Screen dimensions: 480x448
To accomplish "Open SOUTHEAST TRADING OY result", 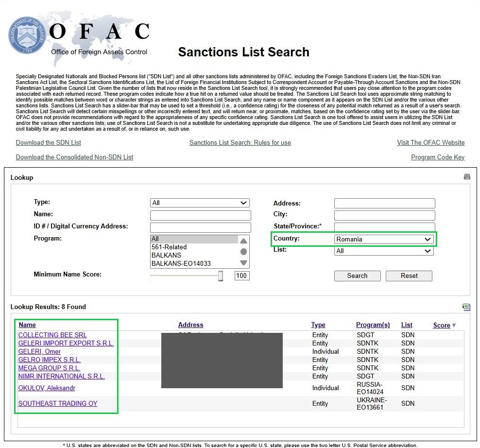I will pos(57,404).
